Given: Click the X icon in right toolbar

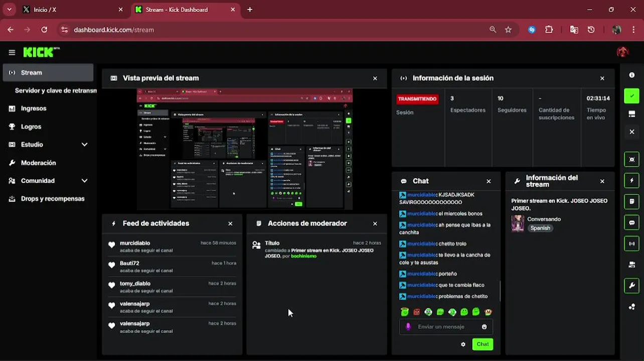Looking at the screenshot, I should click(x=632, y=132).
